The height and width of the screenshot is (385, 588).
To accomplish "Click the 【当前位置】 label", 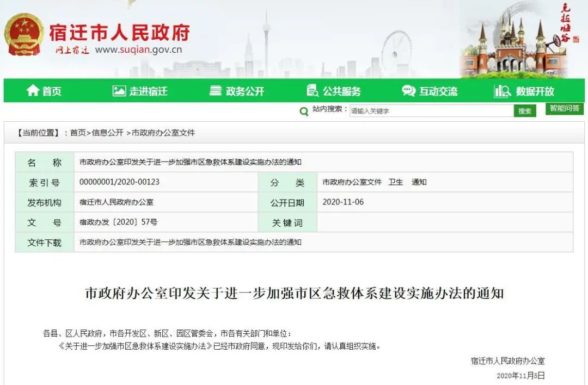I will (x=38, y=133).
